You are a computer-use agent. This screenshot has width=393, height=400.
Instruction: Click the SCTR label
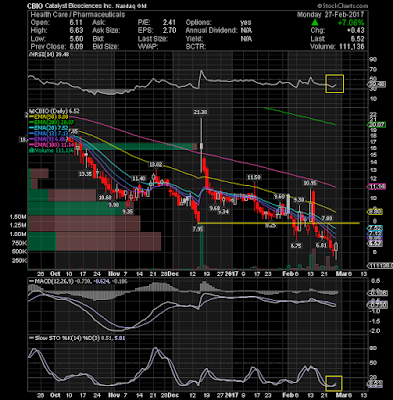(x=196, y=47)
